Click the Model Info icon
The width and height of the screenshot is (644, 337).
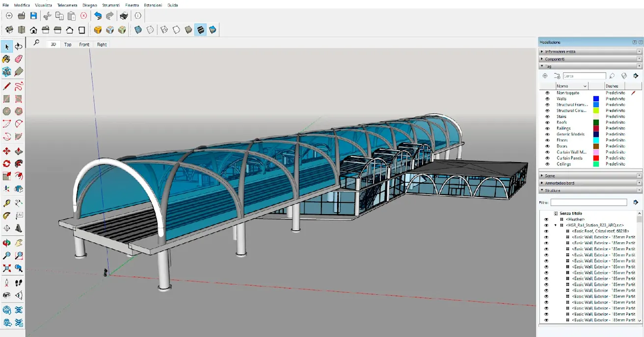point(138,16)
